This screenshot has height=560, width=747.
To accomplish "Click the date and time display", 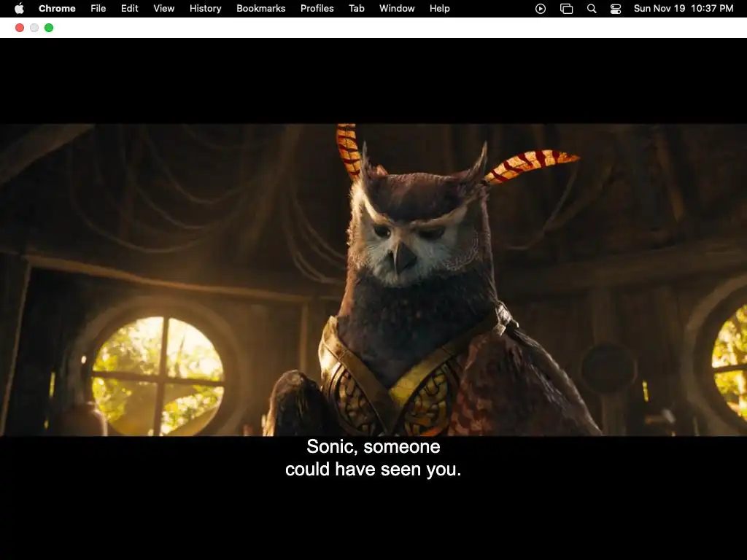I will tap(683, 9).
